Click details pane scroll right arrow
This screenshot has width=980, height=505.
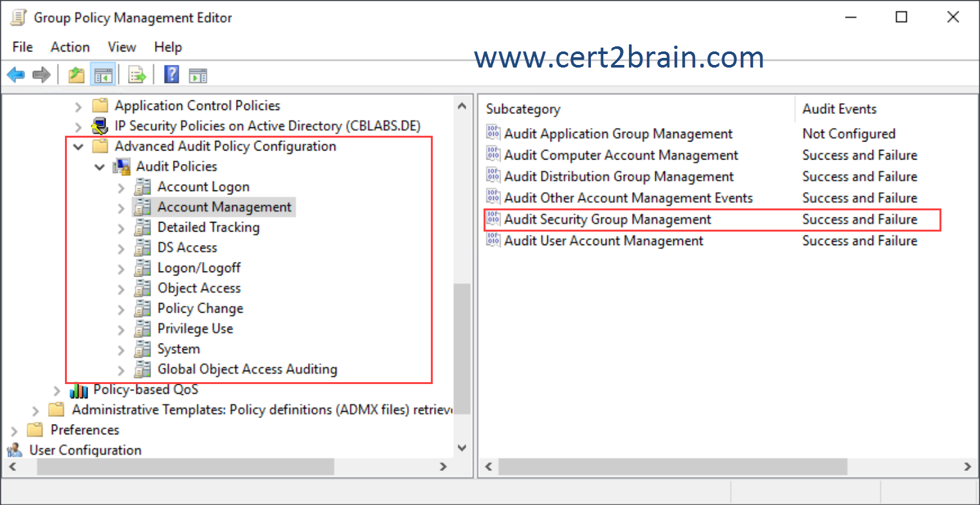pyautogui.click(x=968, y=466)
